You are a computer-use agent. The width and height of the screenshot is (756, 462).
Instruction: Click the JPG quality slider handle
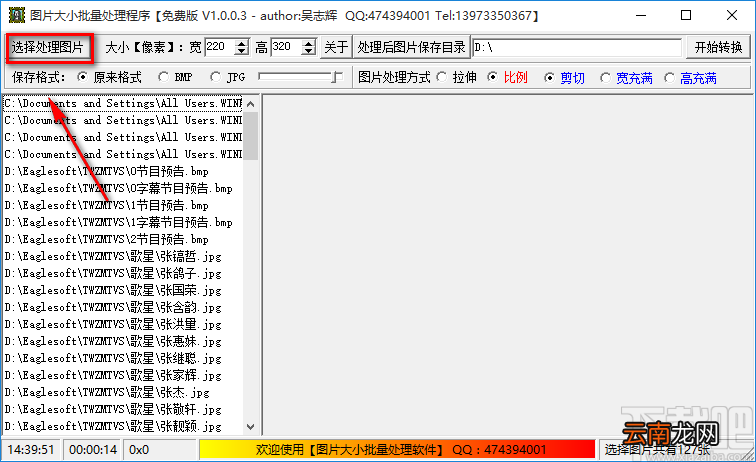(338, 77)
